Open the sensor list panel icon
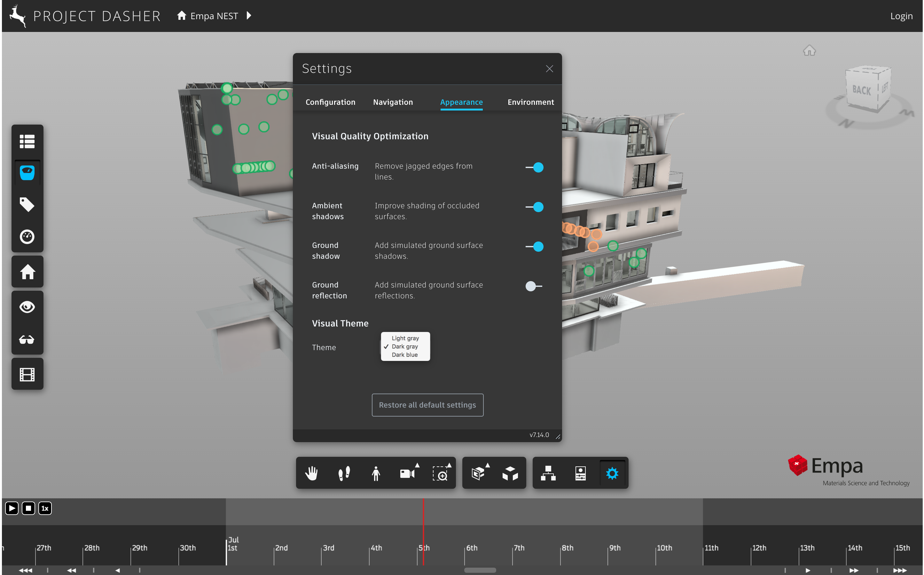Viewport: 924px width, 575px height. click(27, 141)
